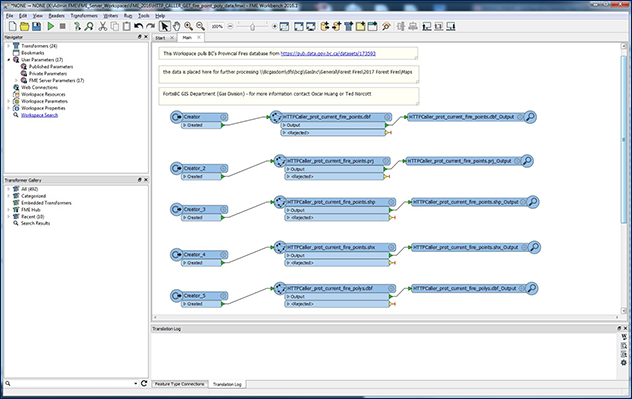Click the zoom percentage field showing 100%
This screenshot has width=632, height=399.
click(x=217, y=27)
